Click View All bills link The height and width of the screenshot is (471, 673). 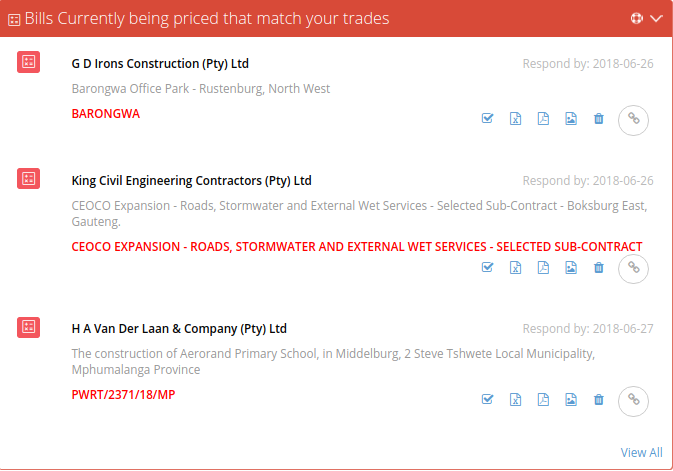click(641, 453)
